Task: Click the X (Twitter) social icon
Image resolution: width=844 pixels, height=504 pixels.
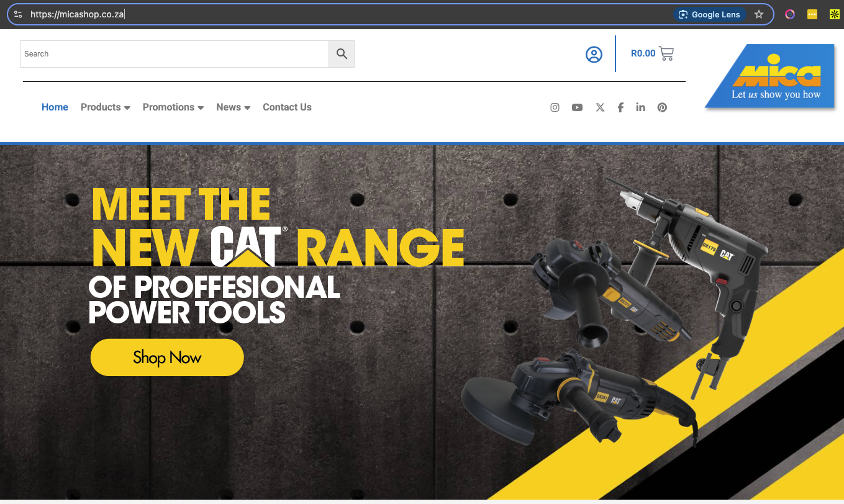Action: 600,107
